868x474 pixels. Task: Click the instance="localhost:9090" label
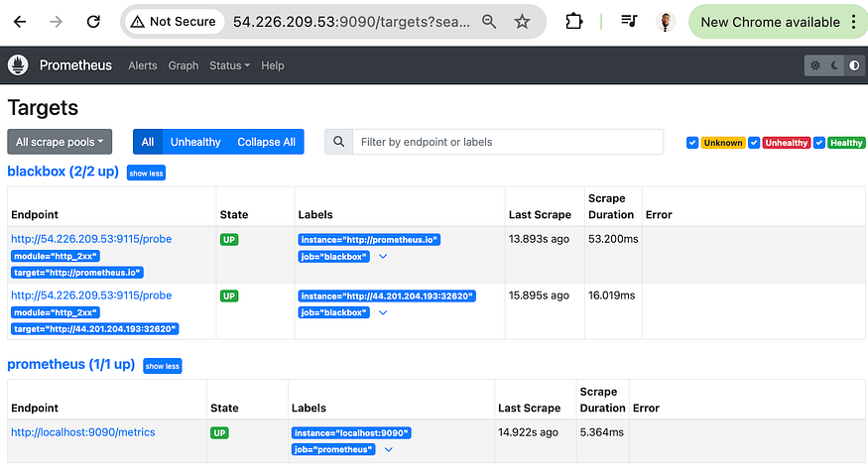[x=351, y=432]
